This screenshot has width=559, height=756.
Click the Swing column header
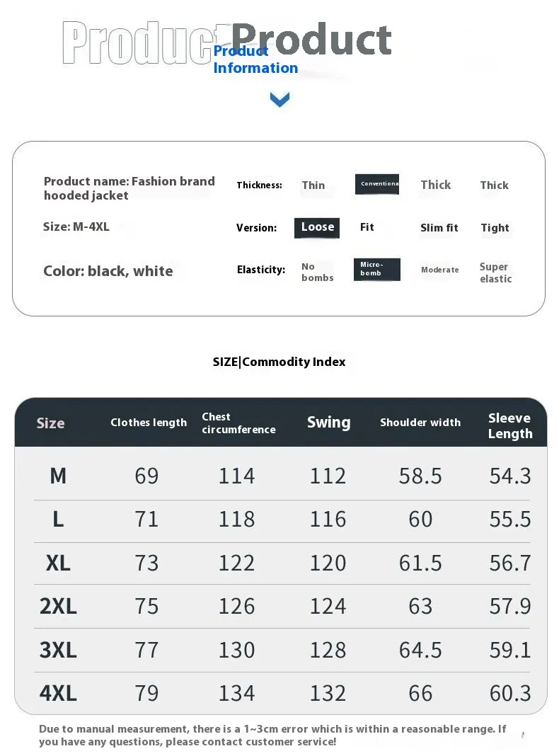pos(328,423)
